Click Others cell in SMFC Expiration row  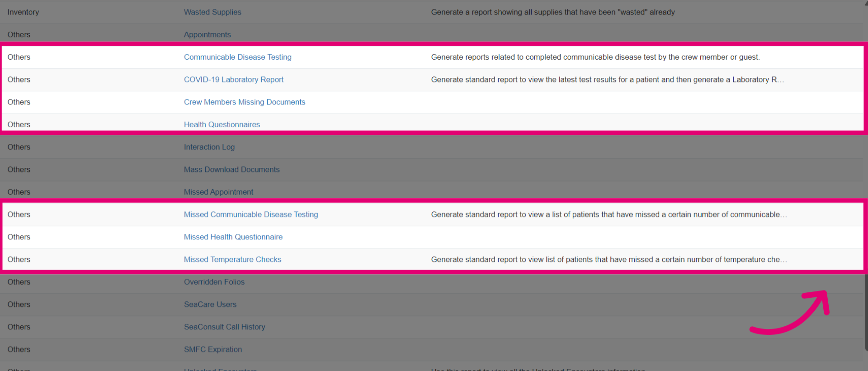(x=19, y=350)
